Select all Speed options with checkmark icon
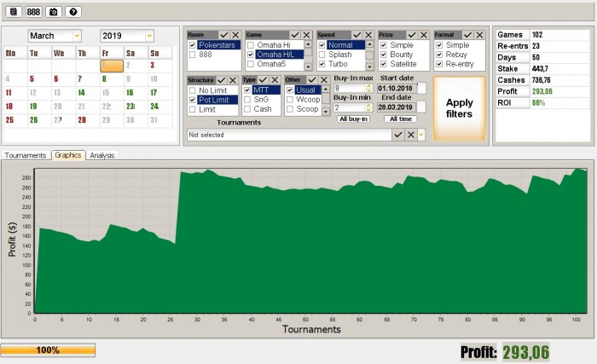This screenshot has width=597, height=364. click(356, 35)
